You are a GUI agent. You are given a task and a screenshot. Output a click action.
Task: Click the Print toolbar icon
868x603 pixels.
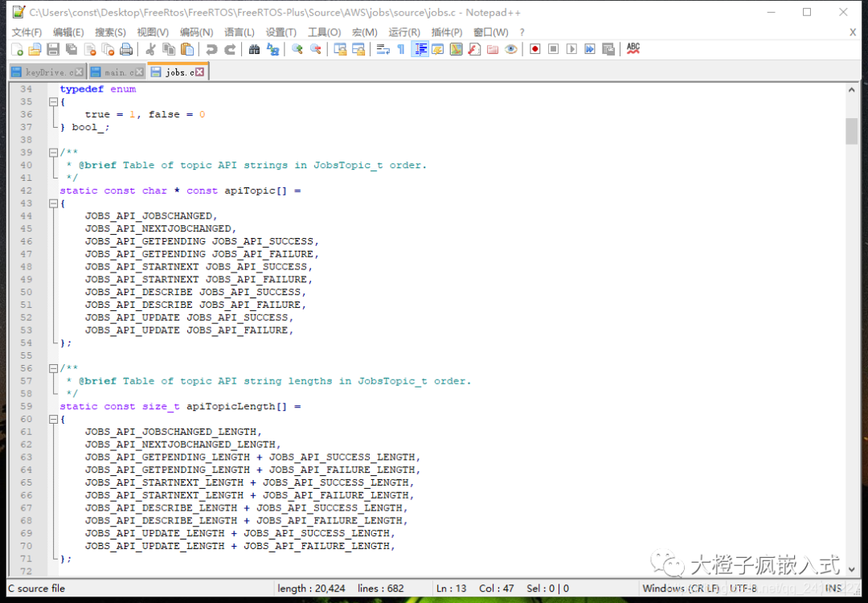tap(125, 50)
